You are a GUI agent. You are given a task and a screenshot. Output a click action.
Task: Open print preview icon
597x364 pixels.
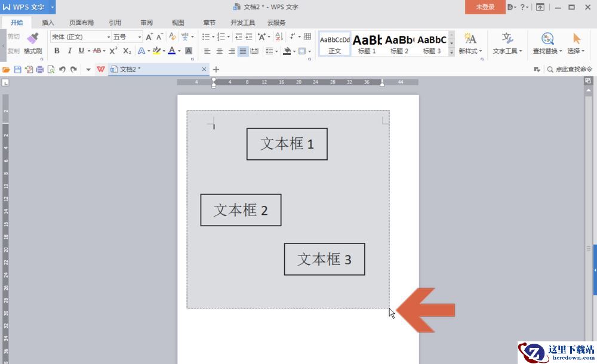tap(51, 69)
